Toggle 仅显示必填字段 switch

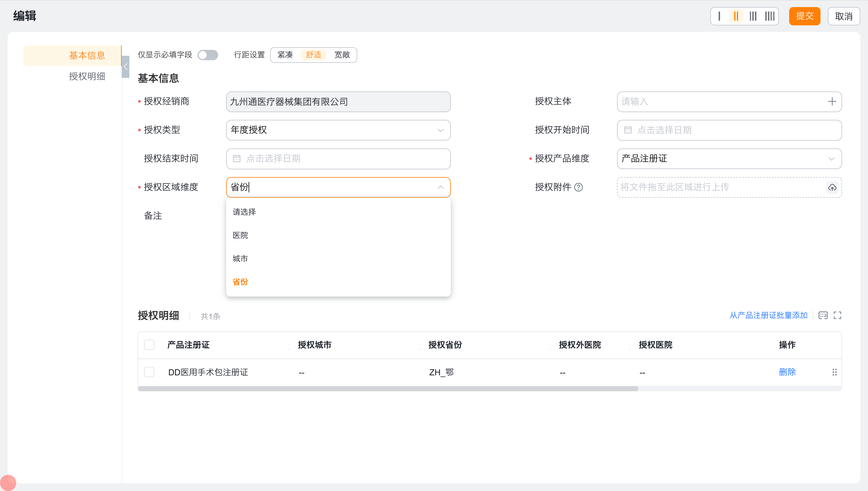tap(208, 55)
